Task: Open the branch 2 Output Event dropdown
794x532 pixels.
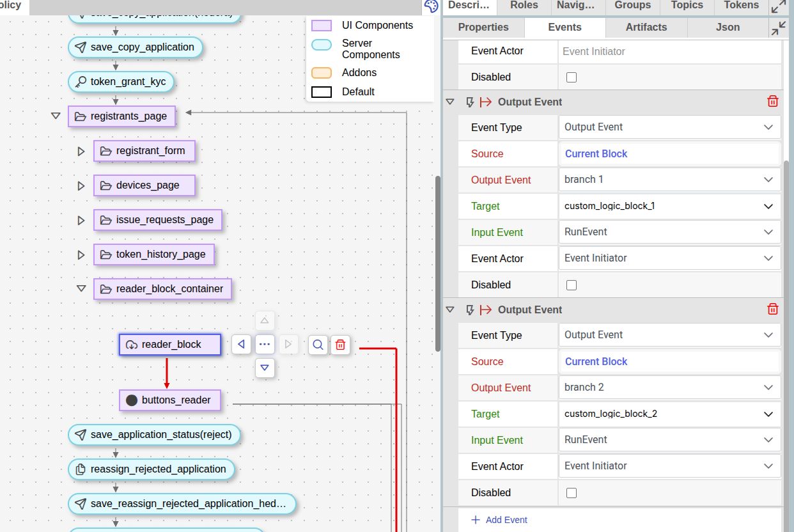Action: coord(669,387)
